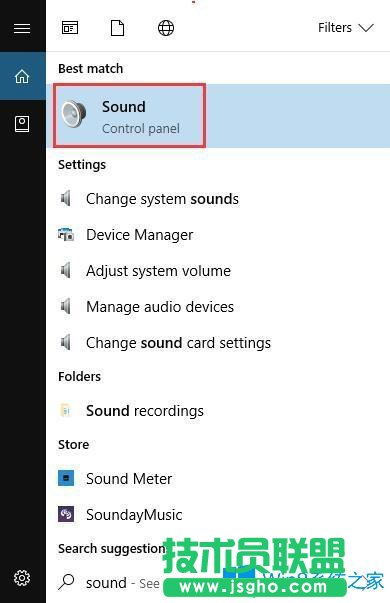Open the hamburger menu in the sidebar
Image resolution: width=390 pixels, height=603 pixels.
(22, 28)
